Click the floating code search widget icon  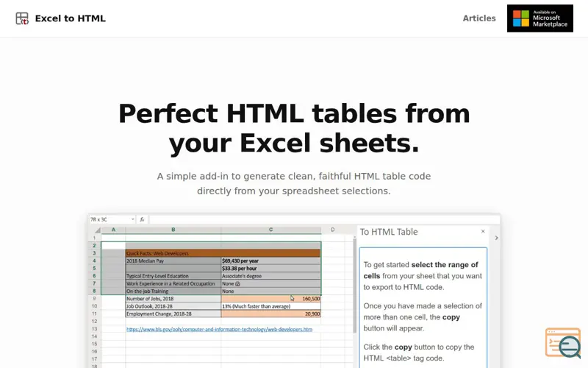(563, 343)
